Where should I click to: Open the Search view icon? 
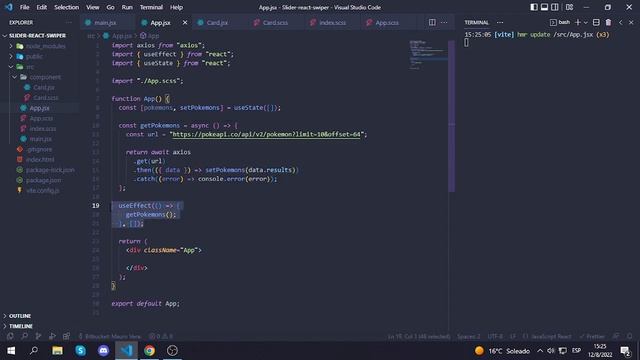[24, 336]
